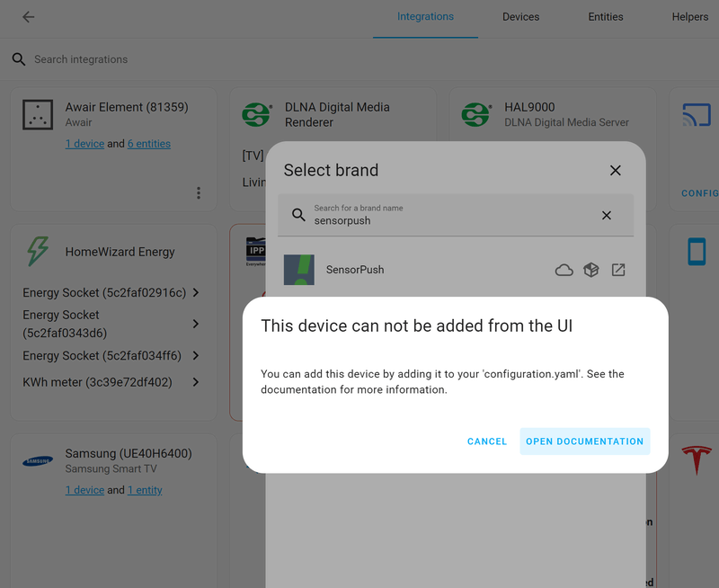Click the HomeWizard Energy title
Screen dimensions: 719x588
pyautogui.click(x=120, y=252)
